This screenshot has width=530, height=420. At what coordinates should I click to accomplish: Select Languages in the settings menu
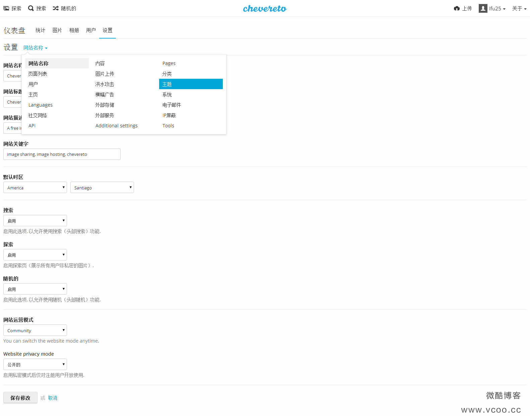pos(41,105)
